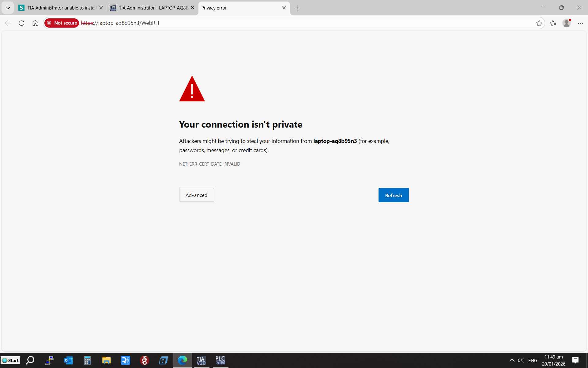Open Settings and more ellipsis menu
This screenshot has width=588, height=368.
click(580, 23)
